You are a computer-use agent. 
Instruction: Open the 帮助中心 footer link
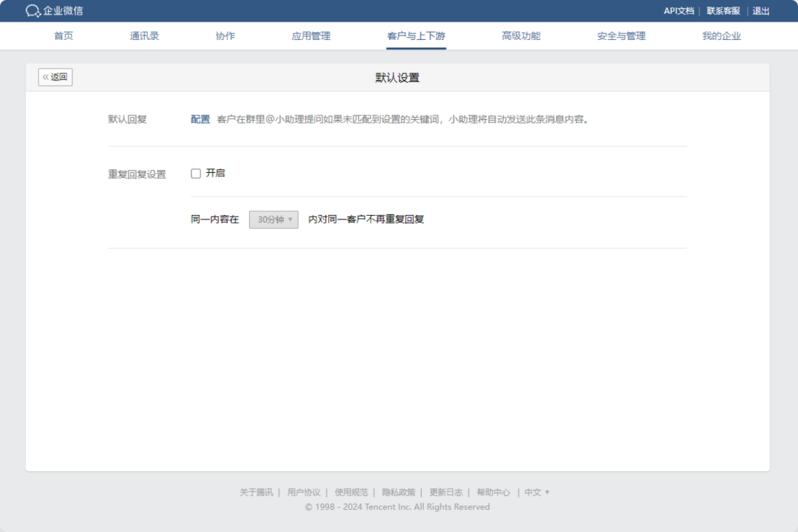pos(493,492)
